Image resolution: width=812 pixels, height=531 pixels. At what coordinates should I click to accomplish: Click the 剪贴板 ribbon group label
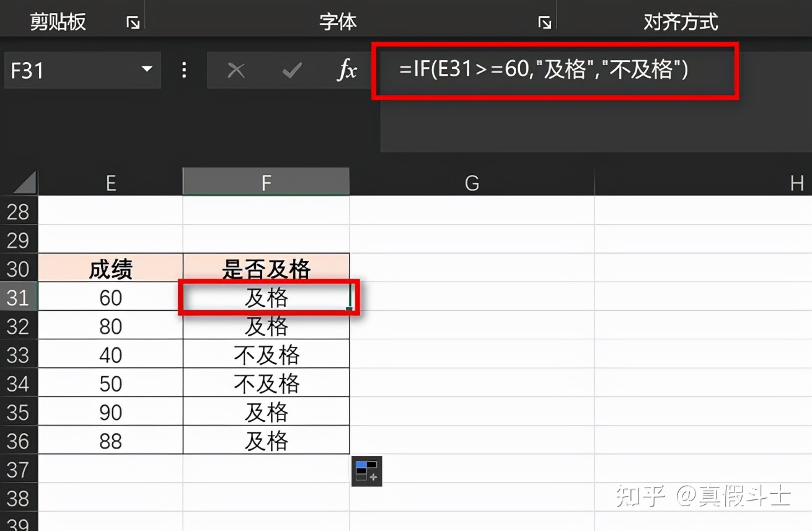(58, 21)
